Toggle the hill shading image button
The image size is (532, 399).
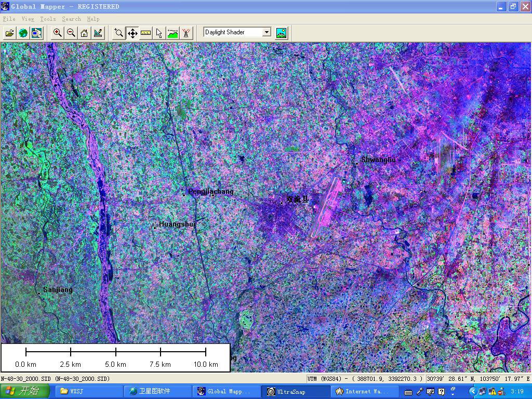pyautogui.click(x=281, y=33)
